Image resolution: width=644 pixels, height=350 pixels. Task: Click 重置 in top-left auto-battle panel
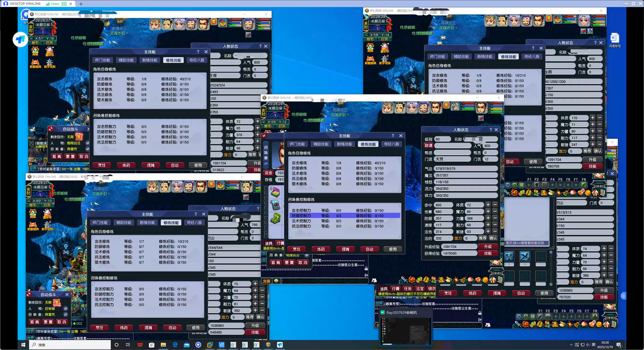(x=70, y=156)
